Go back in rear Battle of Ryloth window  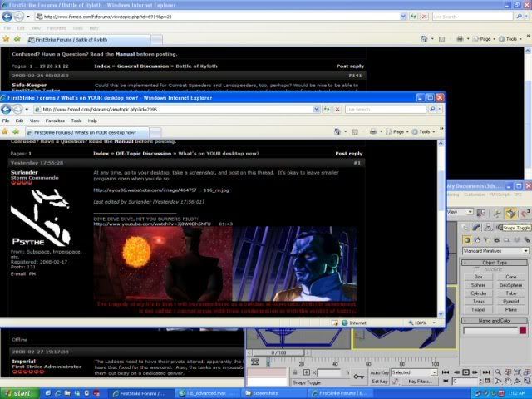click(7, 17)
